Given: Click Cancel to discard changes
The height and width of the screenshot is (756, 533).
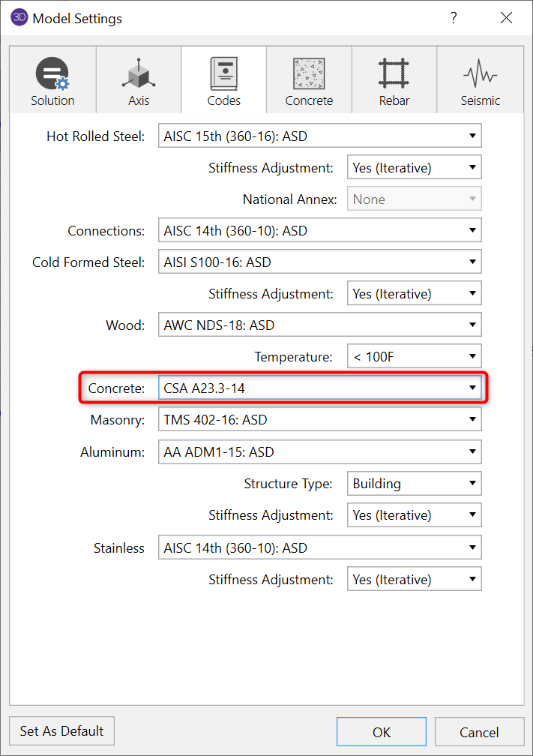Looking at the screenshot, I should click(479, 732).
